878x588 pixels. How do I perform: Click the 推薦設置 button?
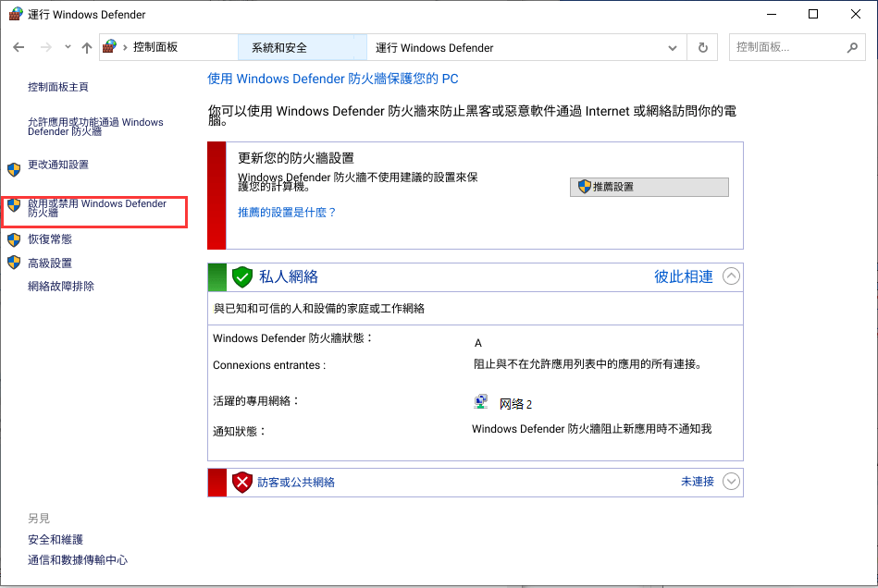coord(649,187)
